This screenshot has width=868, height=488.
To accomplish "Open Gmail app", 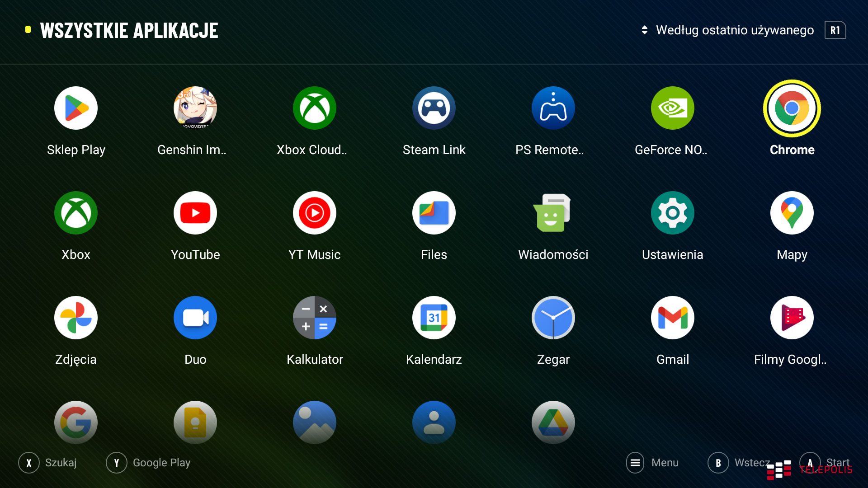I will click(x=673, y=318).
